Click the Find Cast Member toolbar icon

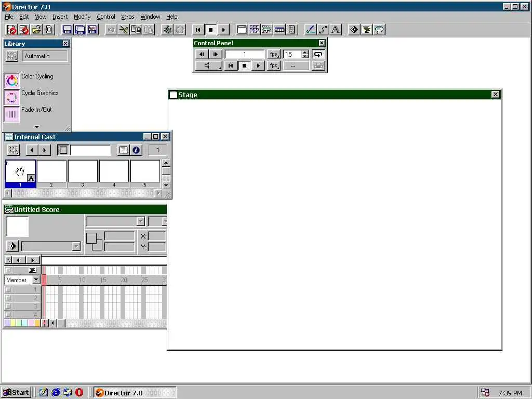tap(167, 30)
